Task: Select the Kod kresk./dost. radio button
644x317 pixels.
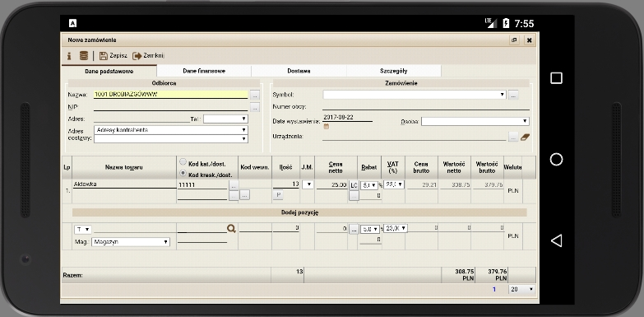Action: coord(183,174)
